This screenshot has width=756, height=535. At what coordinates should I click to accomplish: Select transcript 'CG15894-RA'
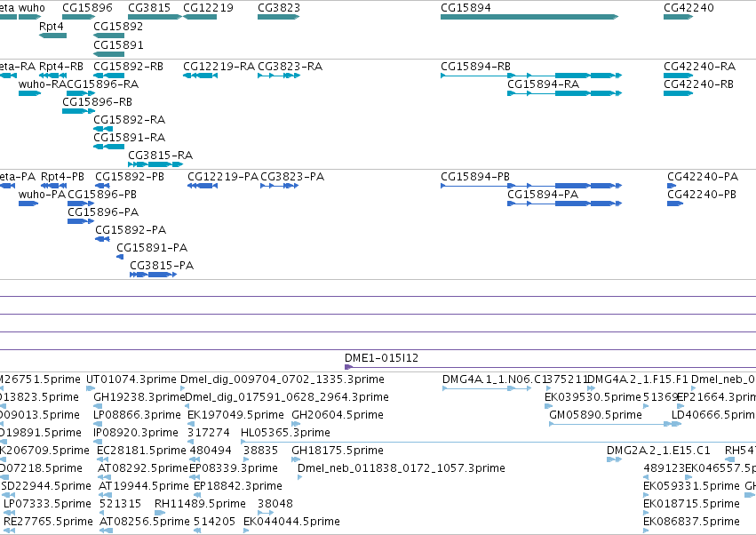tap(543, 84)
